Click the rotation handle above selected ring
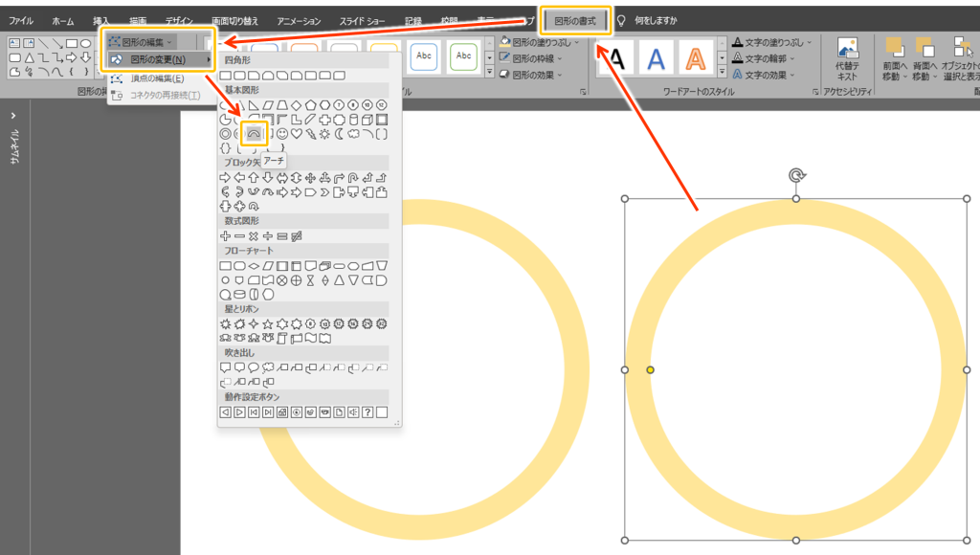This screenshot has width=980, height=555. coord(795,175)
